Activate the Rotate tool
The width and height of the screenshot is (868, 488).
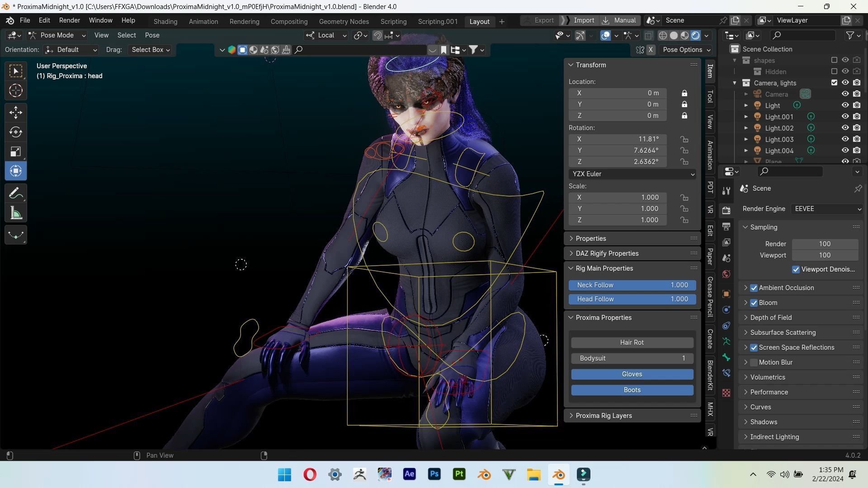click(16, 132)
